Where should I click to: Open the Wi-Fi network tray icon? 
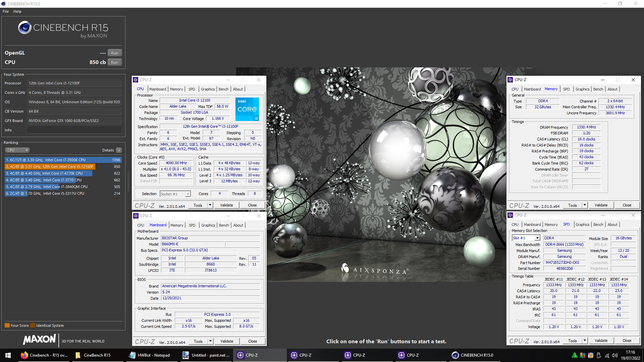(607, 355)
